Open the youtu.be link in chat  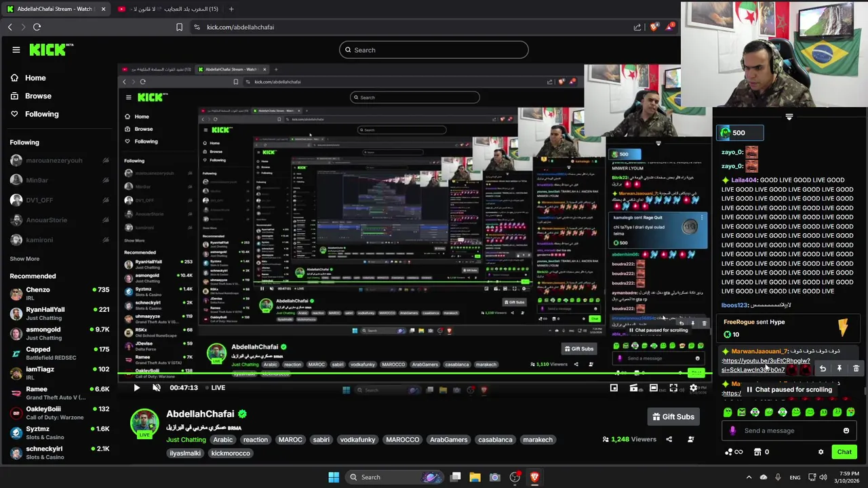point(766,365)
